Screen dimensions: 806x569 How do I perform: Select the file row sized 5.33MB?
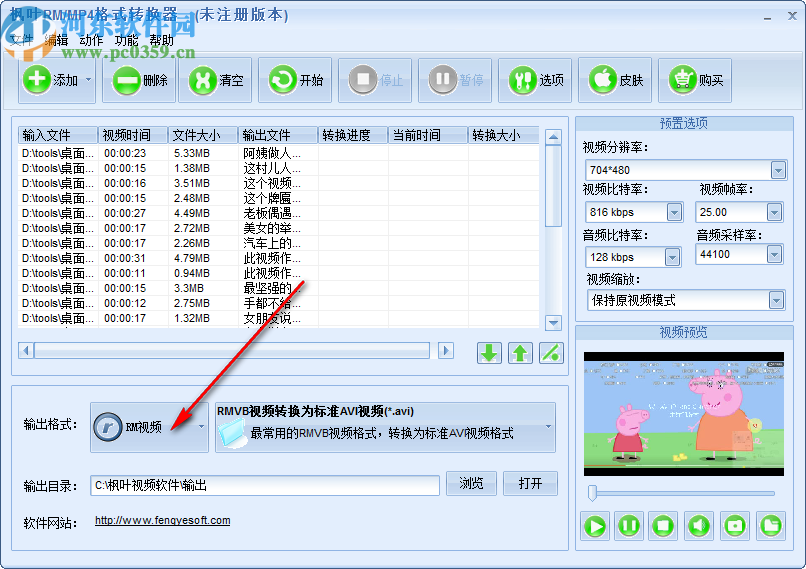coord(279,153)
